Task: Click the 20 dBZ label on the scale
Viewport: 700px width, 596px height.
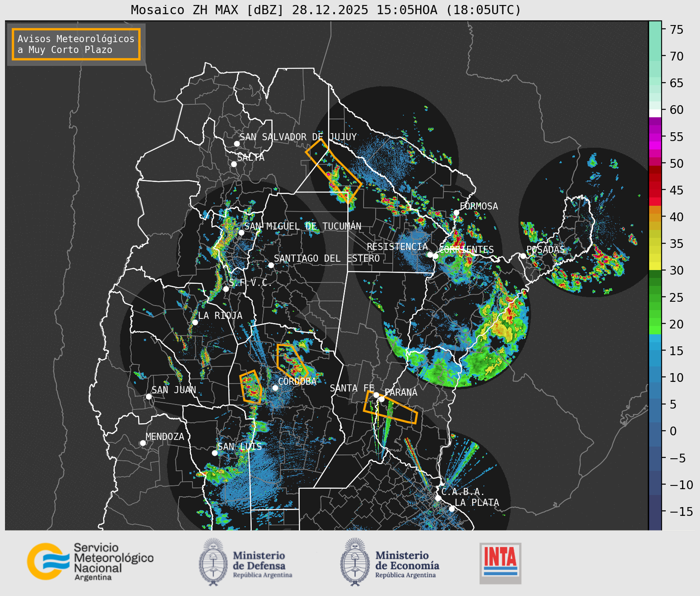Action: click(x=677, y=324)
